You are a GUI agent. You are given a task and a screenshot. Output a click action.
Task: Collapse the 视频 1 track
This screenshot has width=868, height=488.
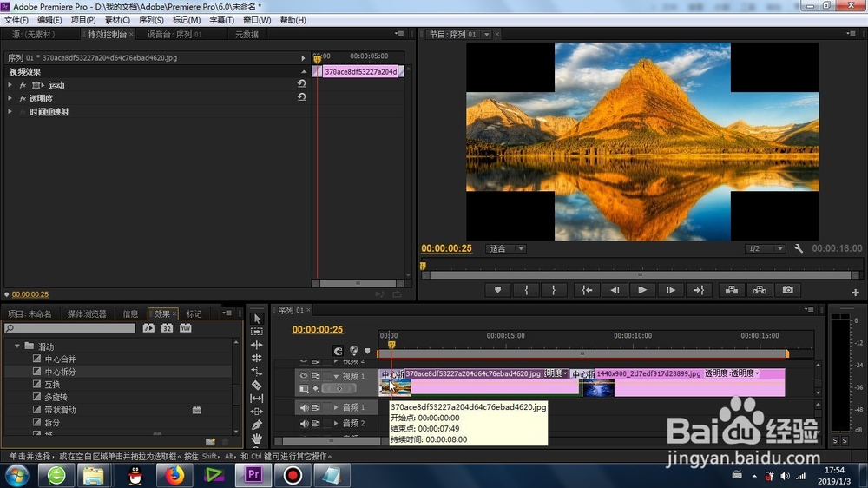pyautogui.click(x=335, y=376)
